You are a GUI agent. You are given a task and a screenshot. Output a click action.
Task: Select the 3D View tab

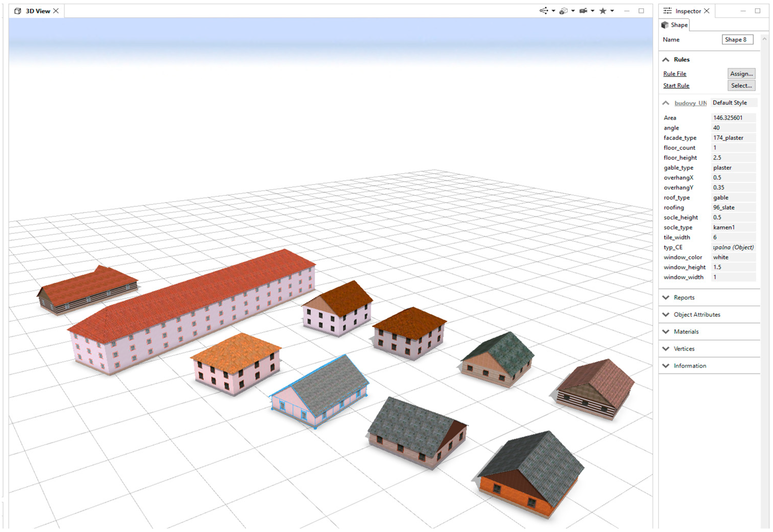coord(38,11)
